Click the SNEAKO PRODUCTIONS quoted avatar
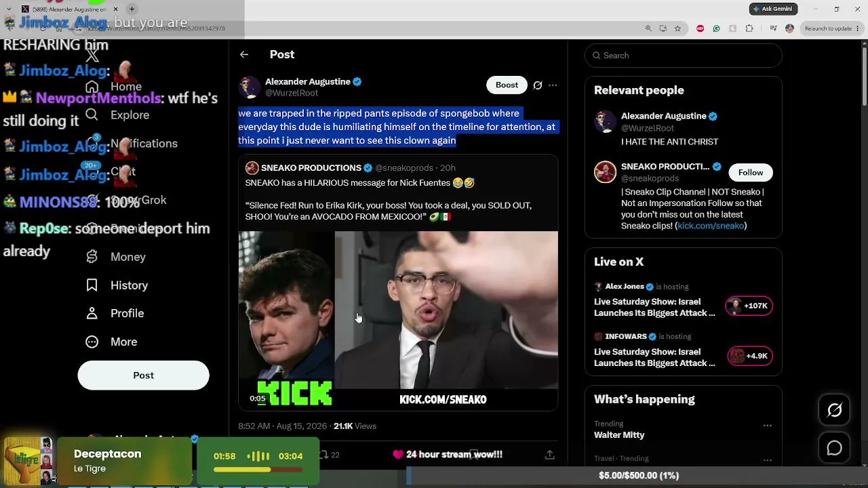Viewport: 868px width, 488px height. click(252, 167)
